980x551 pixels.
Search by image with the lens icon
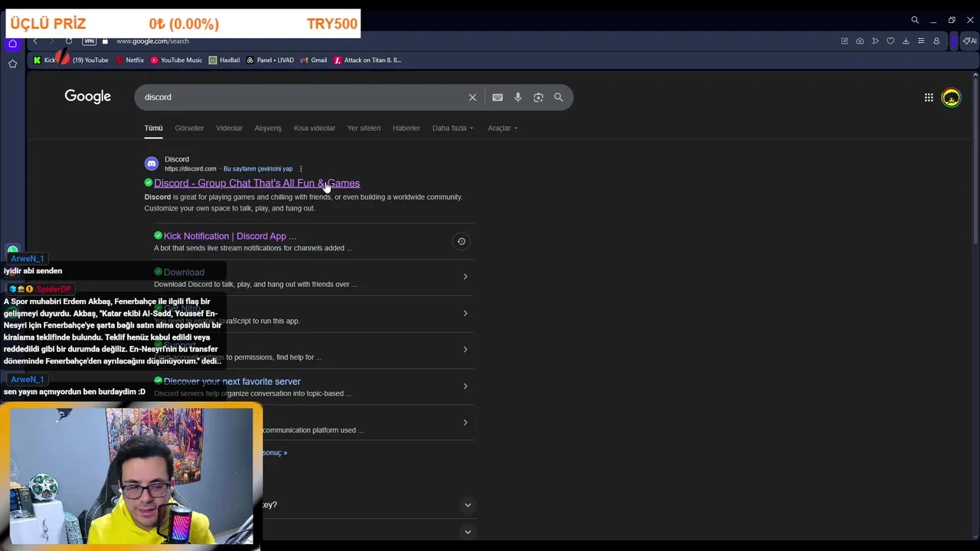538,97
